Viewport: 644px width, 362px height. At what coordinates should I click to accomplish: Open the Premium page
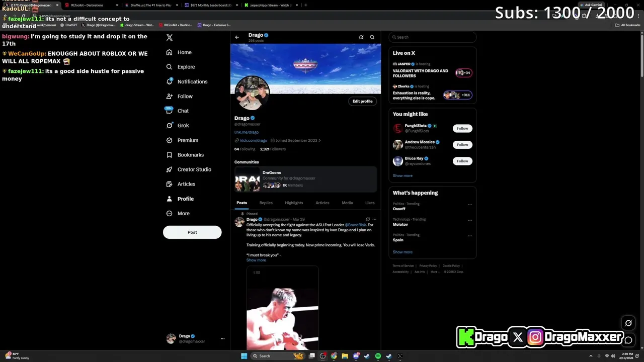point(182,140)
